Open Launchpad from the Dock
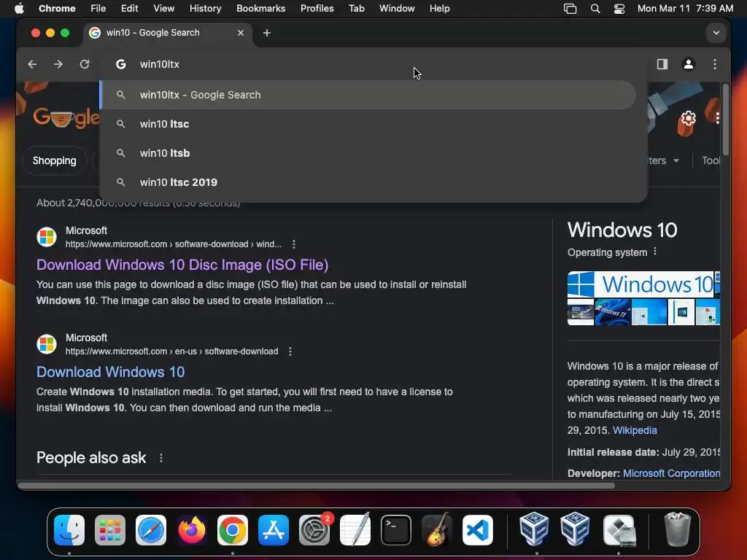 [110, 530]
